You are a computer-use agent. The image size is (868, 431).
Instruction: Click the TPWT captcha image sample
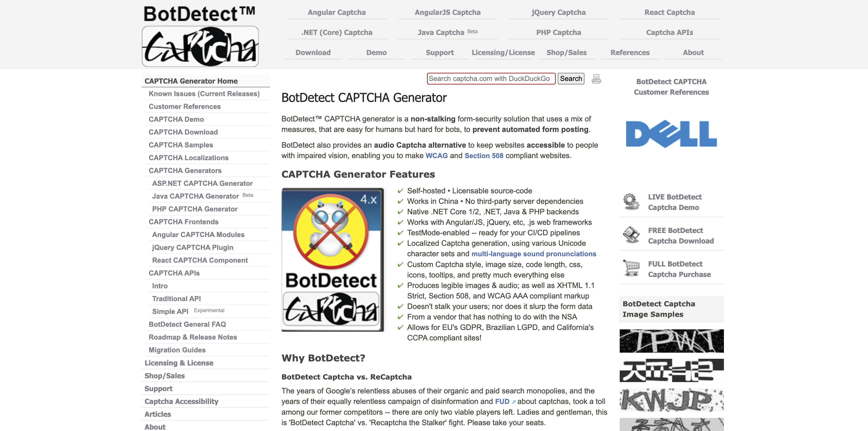click(x=671, y=341)
